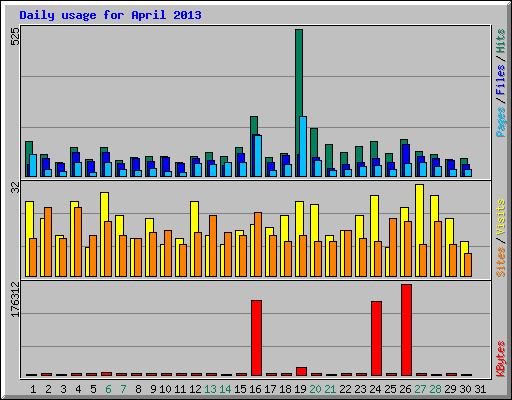This screenshot has height=400, width=512.
Task: Click day label 24 on the x-axis
Action: (375, 389)
